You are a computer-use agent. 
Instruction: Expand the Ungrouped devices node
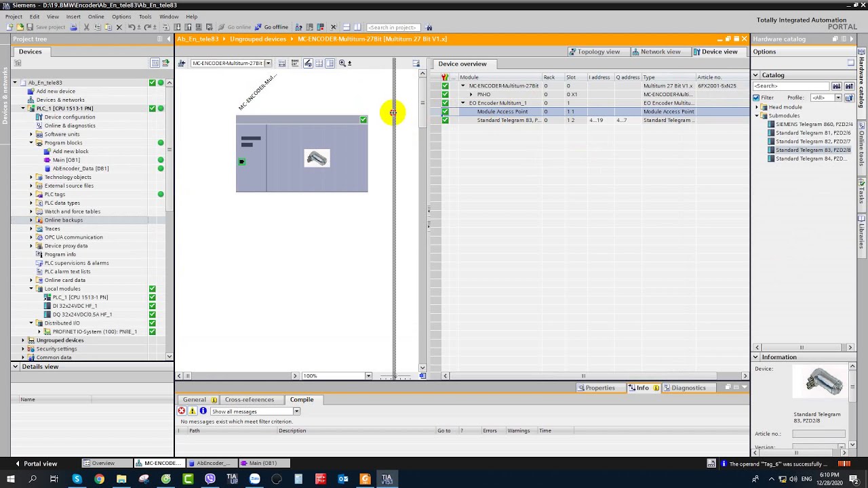pos(22,340)
